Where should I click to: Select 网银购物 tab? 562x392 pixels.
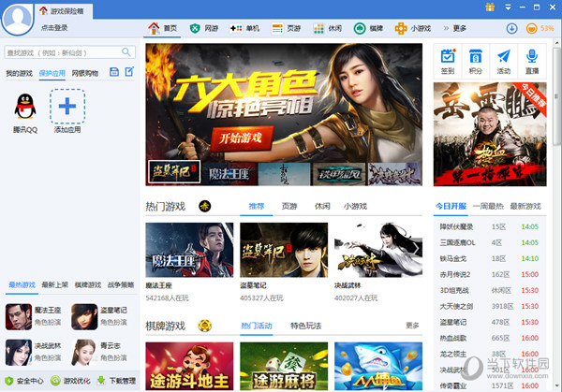85,73
